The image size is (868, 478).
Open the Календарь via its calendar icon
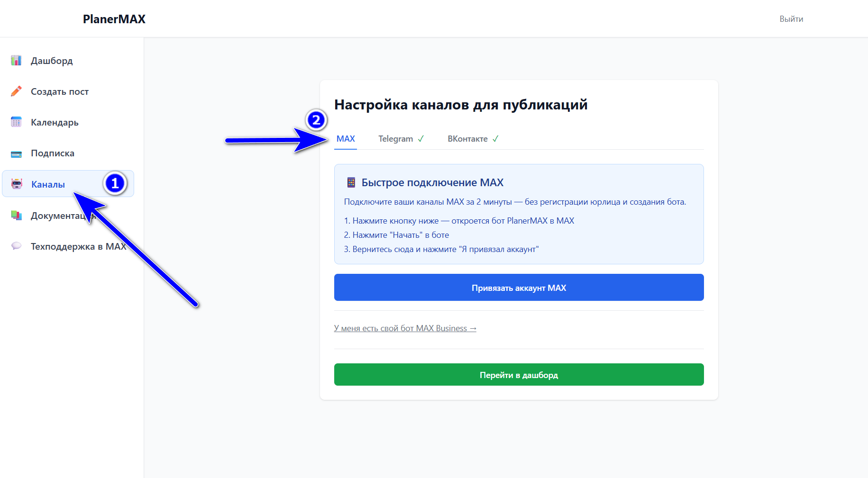pyautogui.click(x=16, y=122)
